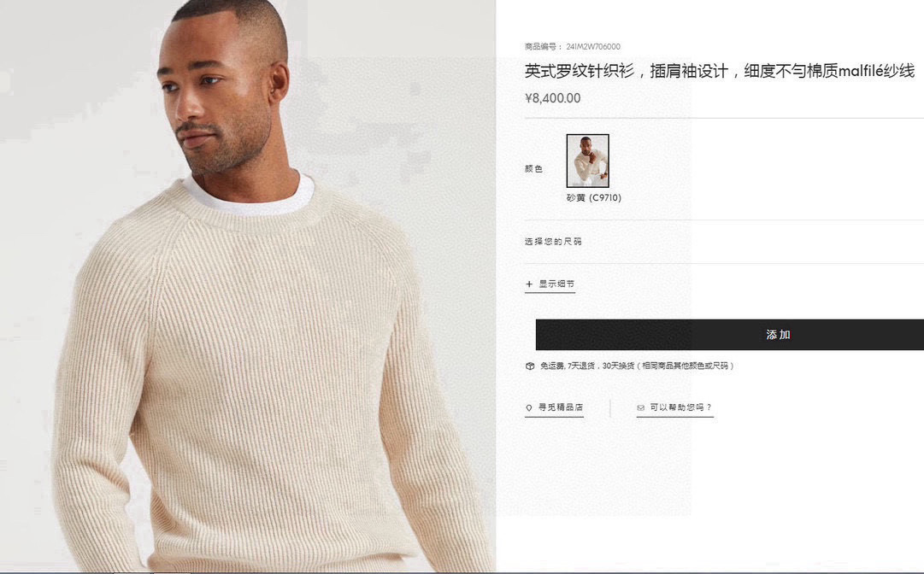Image resolution: width=924 pixels, height=574 pixels.
Task: Click the ¥8,400.00 price text
Action: tap(553, 98)
